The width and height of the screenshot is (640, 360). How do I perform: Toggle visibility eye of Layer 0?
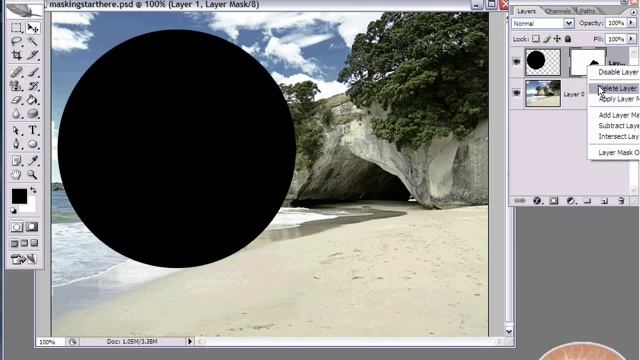(516, 93)
